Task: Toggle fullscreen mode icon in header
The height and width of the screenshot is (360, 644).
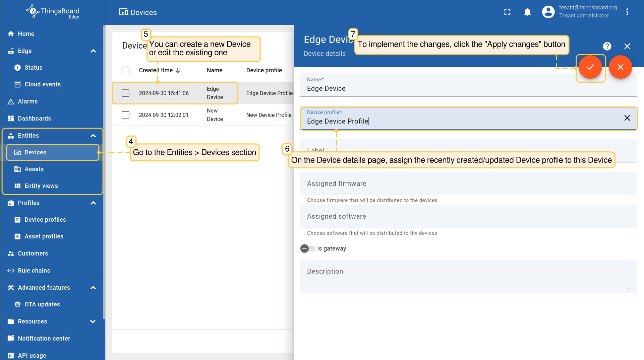Action: pos(507,12)
